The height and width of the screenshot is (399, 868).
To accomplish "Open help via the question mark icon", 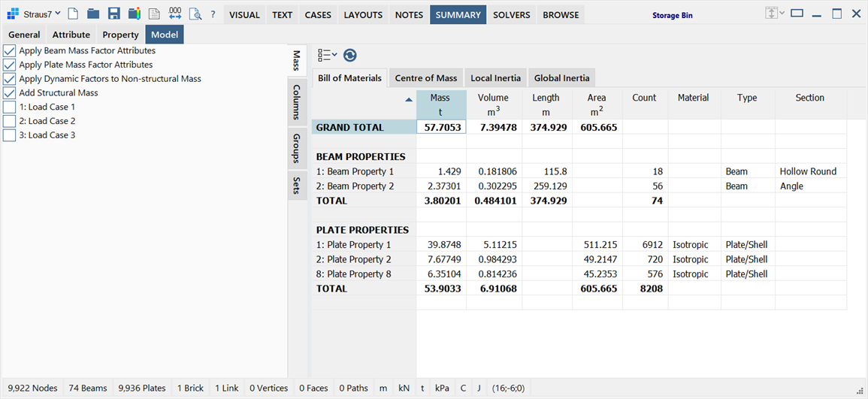I will [x=213, y=15].
